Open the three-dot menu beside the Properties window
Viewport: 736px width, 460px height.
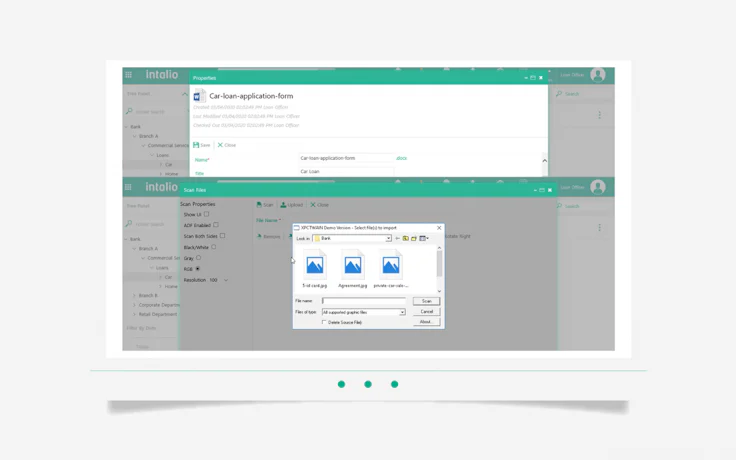(599, 115)
